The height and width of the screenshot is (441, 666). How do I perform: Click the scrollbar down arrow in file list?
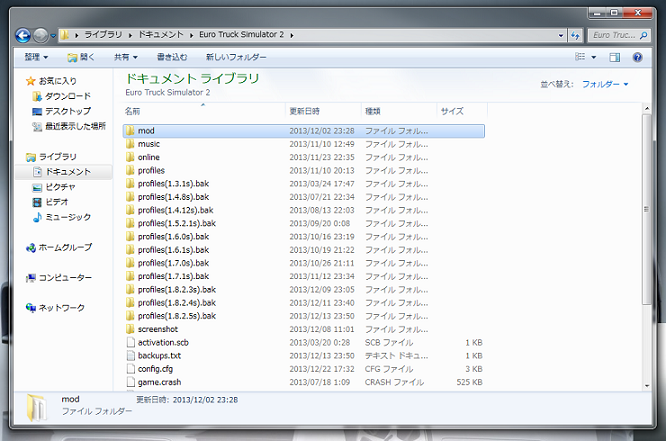point(647,386)
